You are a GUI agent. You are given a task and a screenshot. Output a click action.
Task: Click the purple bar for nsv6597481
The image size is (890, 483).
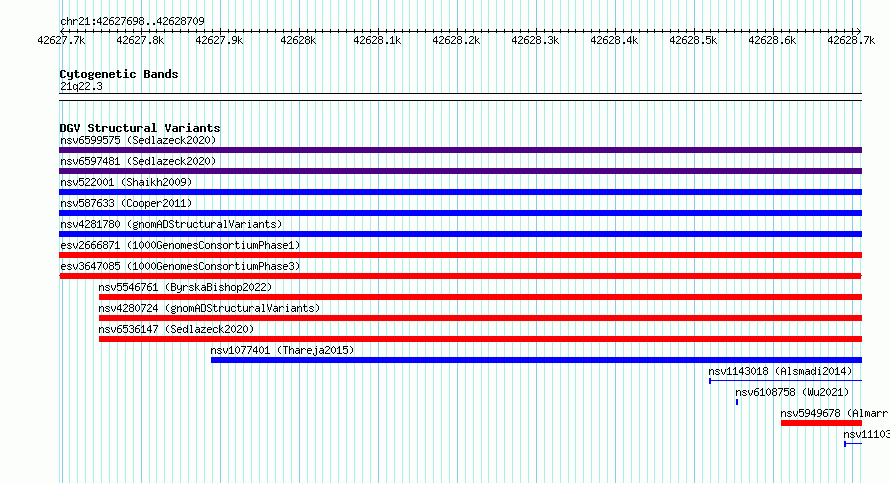pyautogui.click(x=460, y=171)
